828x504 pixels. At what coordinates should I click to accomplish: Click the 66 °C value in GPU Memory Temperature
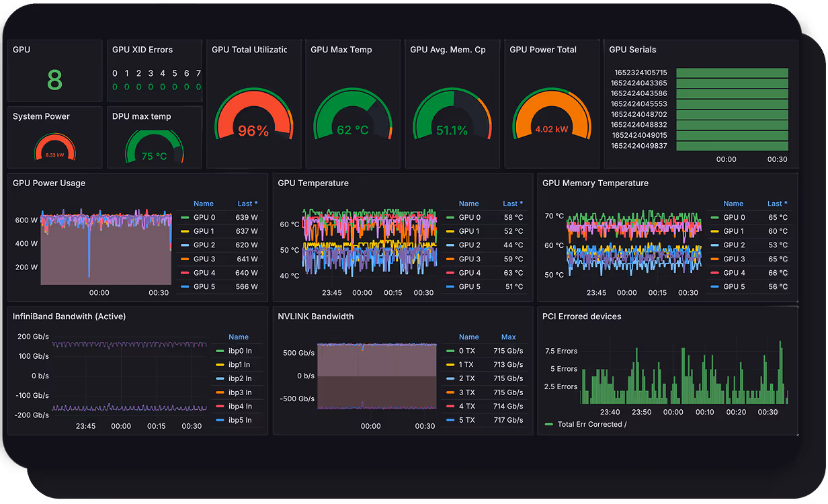tap(778, 273)
